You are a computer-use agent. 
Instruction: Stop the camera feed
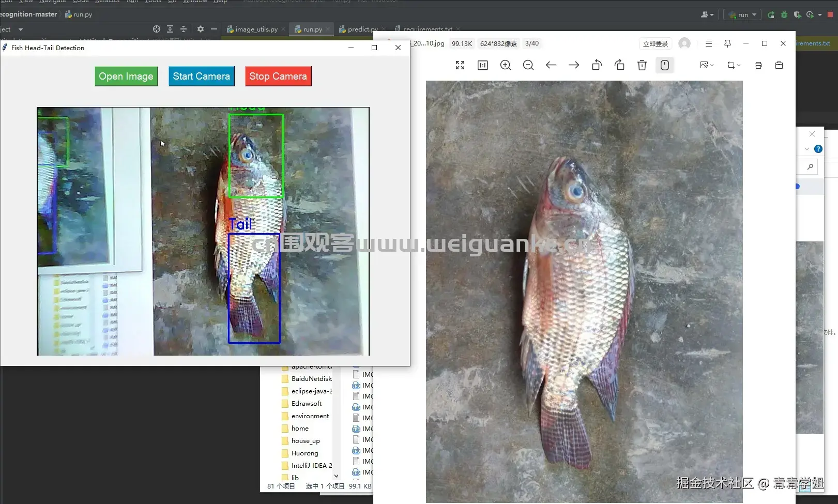[x=278, y=76]
